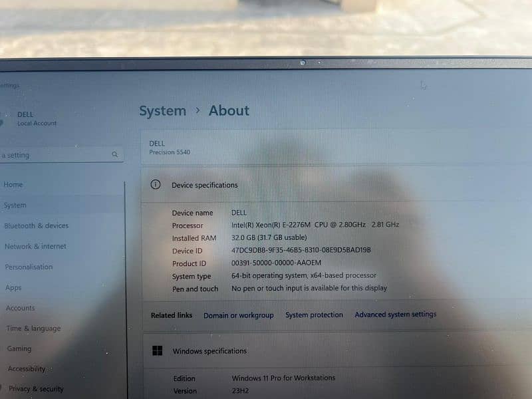Screen dimensions: 532x399
Task: Click System in the breadcrumb
Action: click(x=162, y=111)
